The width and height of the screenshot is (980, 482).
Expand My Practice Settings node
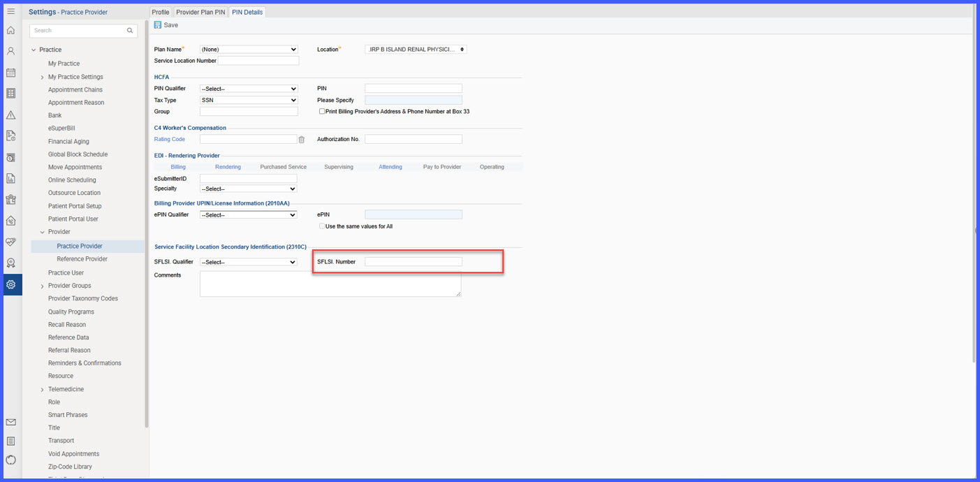click(x=42, y=77)
